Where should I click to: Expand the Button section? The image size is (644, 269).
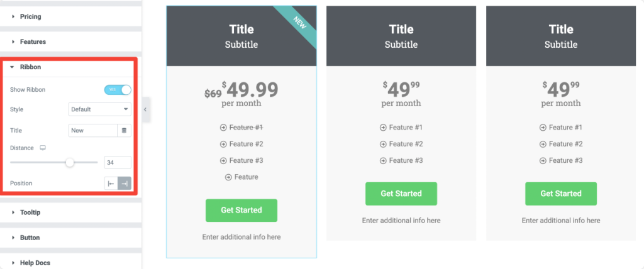(30, 238)
